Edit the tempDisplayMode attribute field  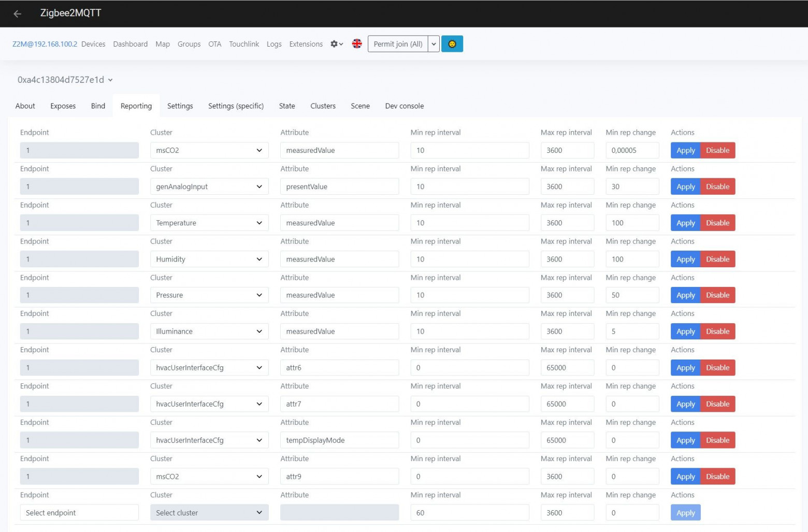[339, 440]
